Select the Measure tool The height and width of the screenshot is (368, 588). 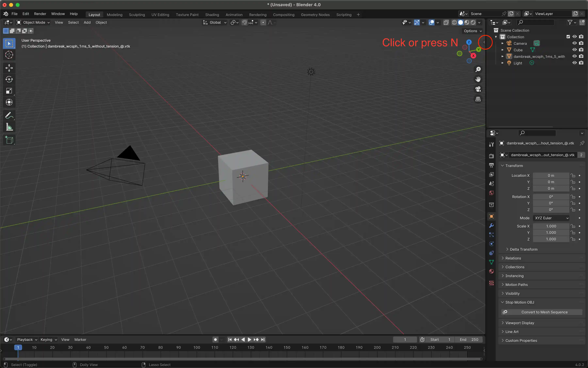pyautogui.click(x=9, y=127)
